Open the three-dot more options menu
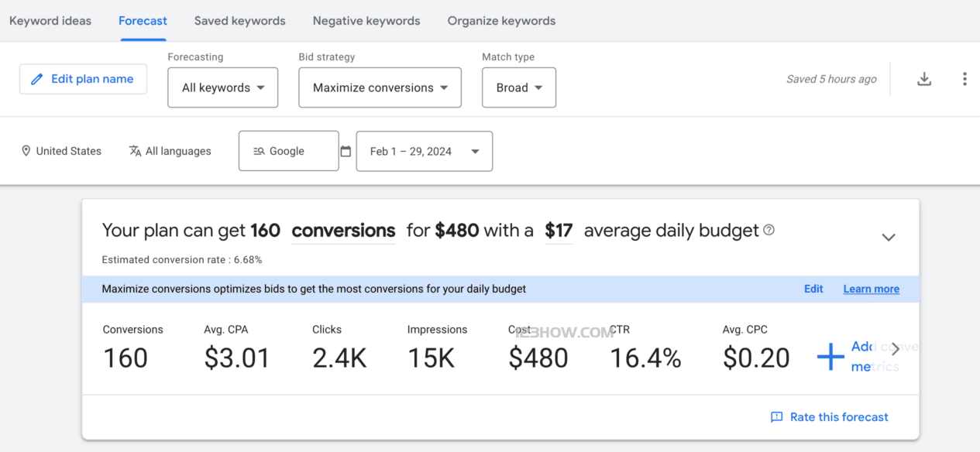Viewport: 980px width, 452px height. [965, 79]
